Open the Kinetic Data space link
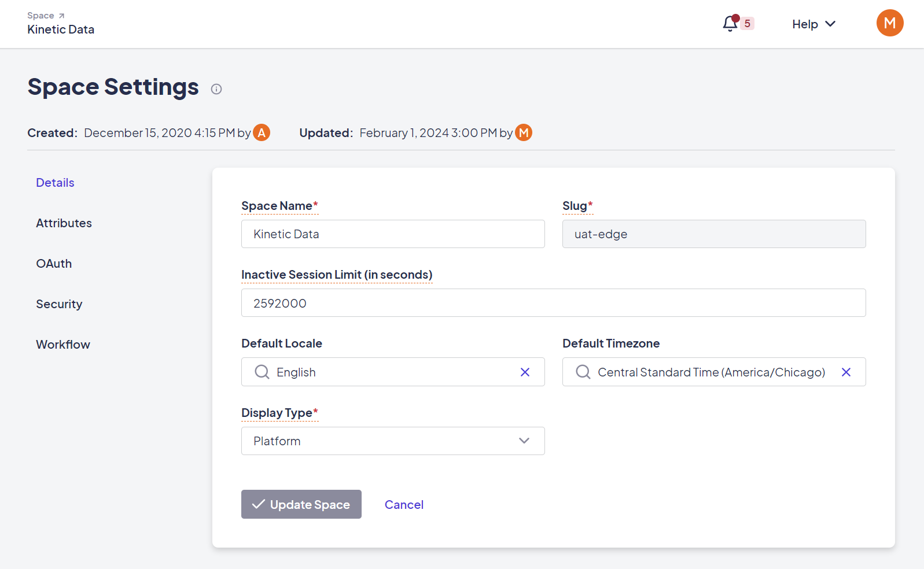Image resolution: width=924 pixels, height=569 pixels. 61,29
